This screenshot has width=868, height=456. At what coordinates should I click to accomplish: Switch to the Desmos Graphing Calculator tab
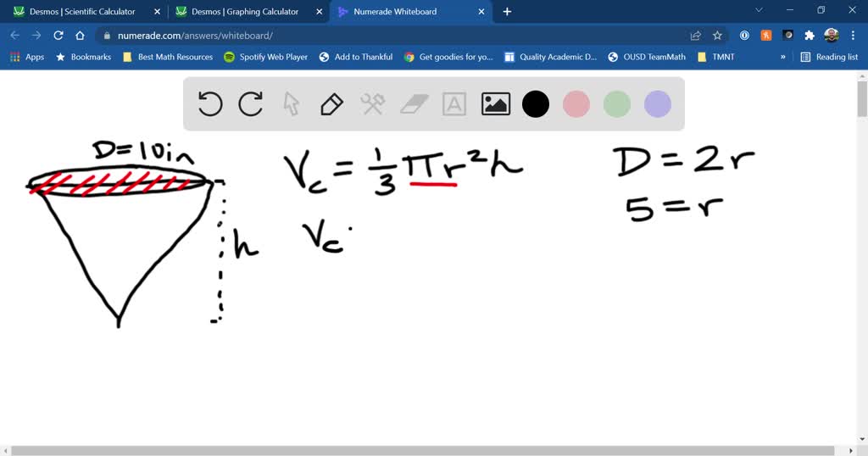pyautogui.click(x=244, y=12)
